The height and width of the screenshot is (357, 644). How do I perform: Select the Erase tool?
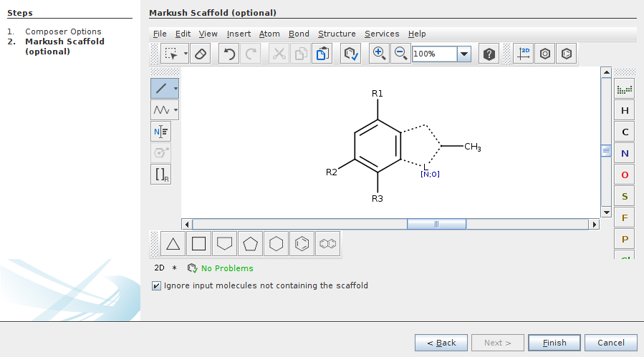pos(200,54)
